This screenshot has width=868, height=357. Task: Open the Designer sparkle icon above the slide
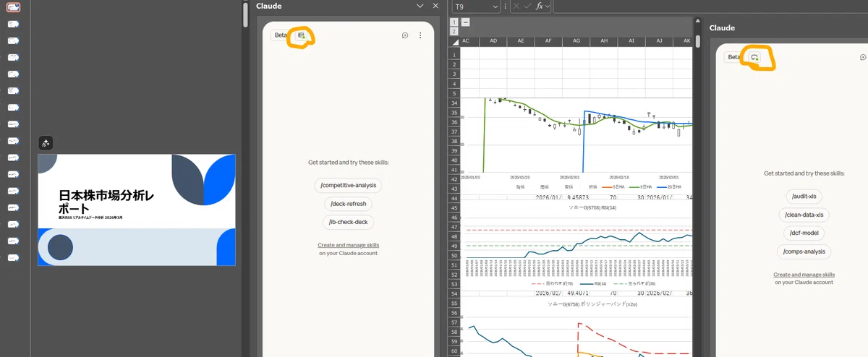point(46,143)
